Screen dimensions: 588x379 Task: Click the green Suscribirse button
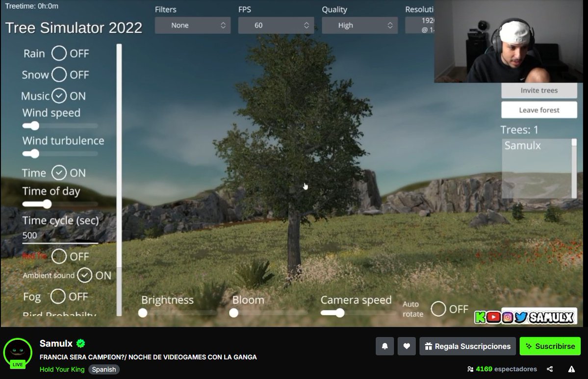pyautogui.click(x=550, y=346)
